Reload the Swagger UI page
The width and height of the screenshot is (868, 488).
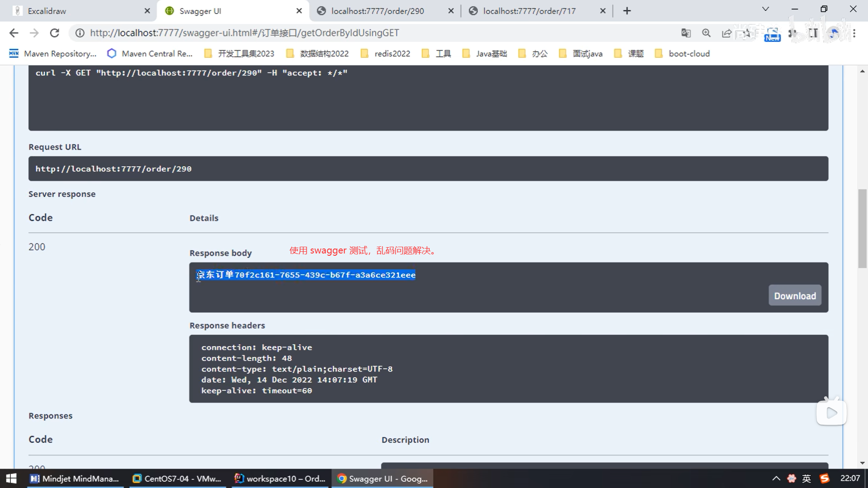pyautogui.click(x=54, y=33)
